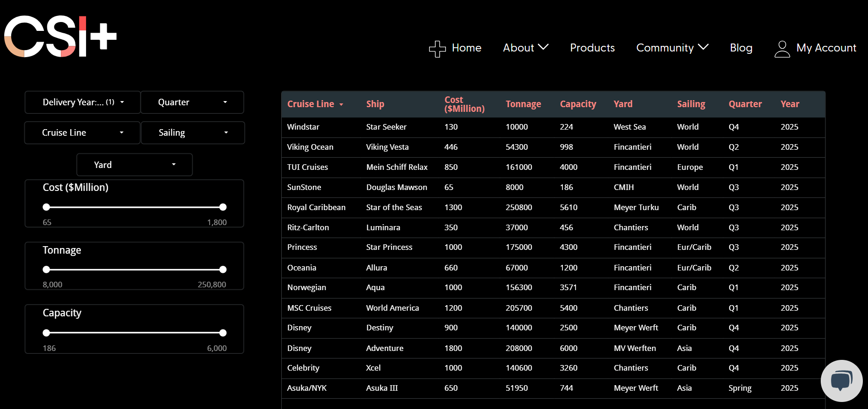Select the Star of the Seas row
This screenshot has height=409, width=868.
point(394,207)
